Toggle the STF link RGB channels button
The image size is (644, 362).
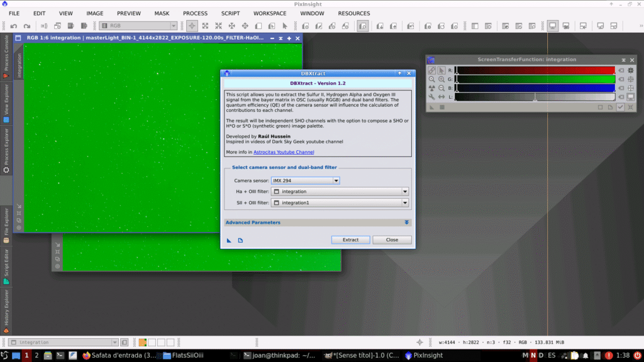pyautogui.click(x=431, y=70)
